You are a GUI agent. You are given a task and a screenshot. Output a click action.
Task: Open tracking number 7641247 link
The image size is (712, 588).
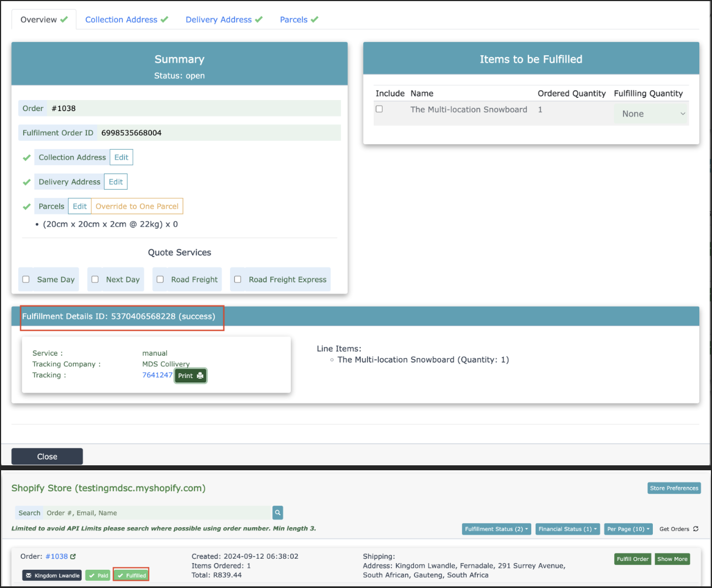click(158, 375)
